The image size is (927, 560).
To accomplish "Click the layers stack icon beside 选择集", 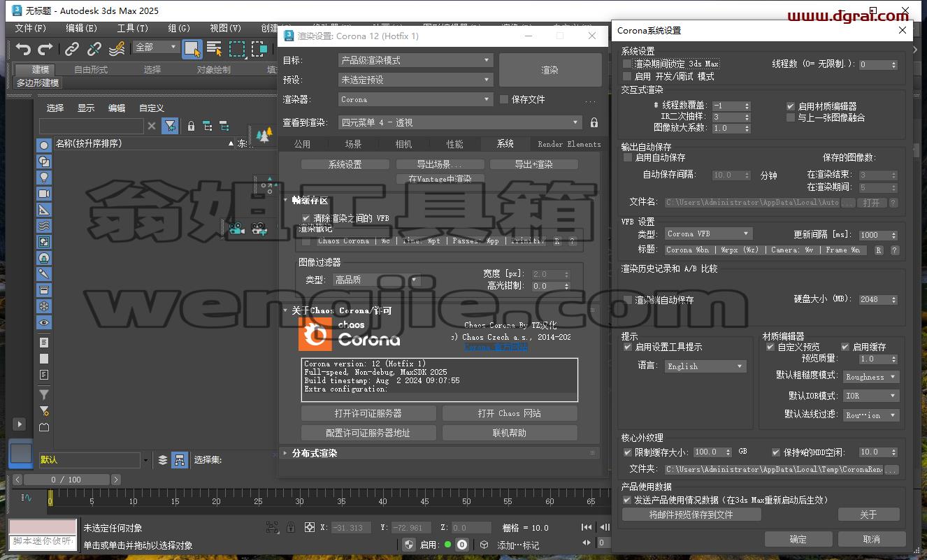I will pos(163,459).
